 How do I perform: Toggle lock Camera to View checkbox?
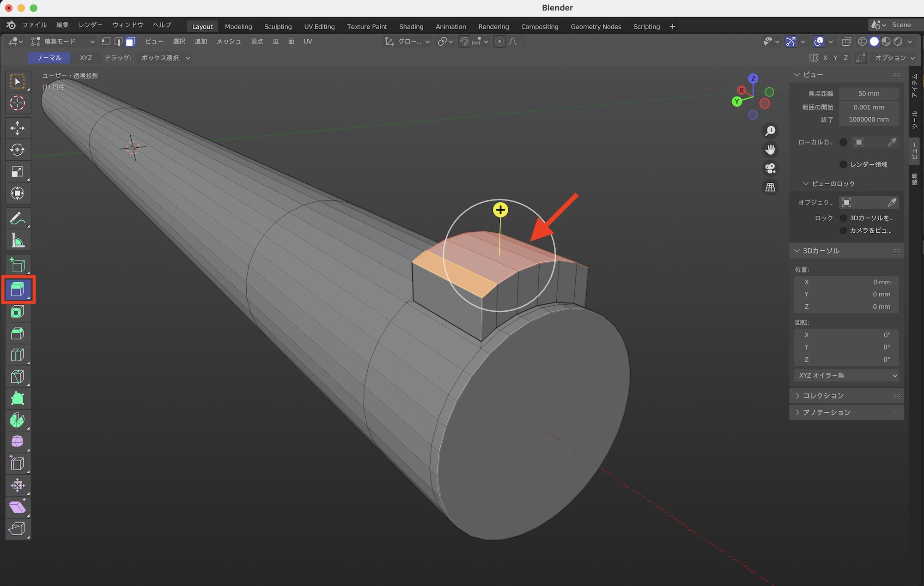843,230
